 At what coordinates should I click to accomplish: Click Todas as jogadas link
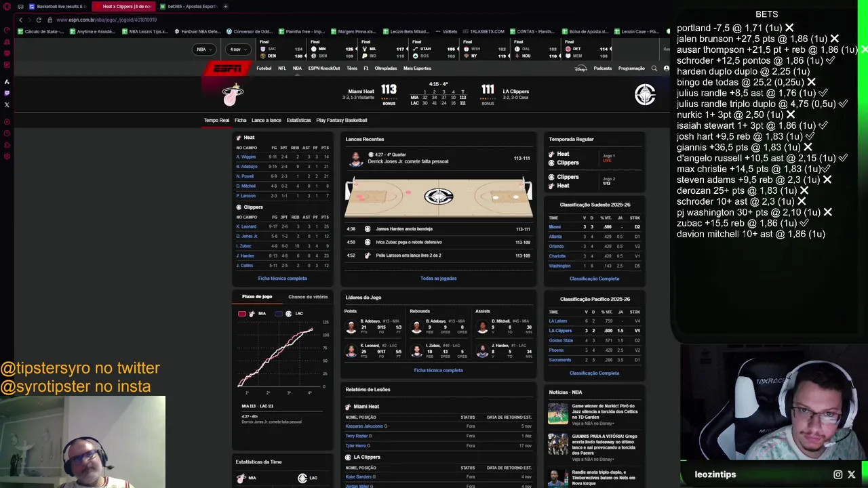click(x=439, y=279)
